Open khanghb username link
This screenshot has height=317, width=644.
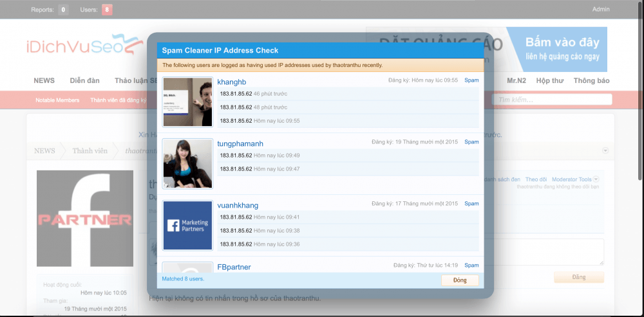(x=232, y=82)
